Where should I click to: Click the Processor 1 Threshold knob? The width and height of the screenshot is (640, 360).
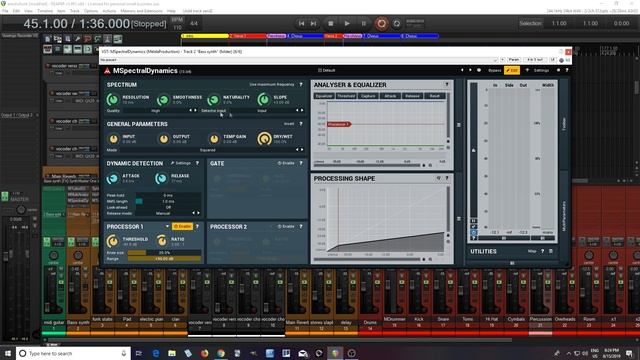tap(112, 241)
